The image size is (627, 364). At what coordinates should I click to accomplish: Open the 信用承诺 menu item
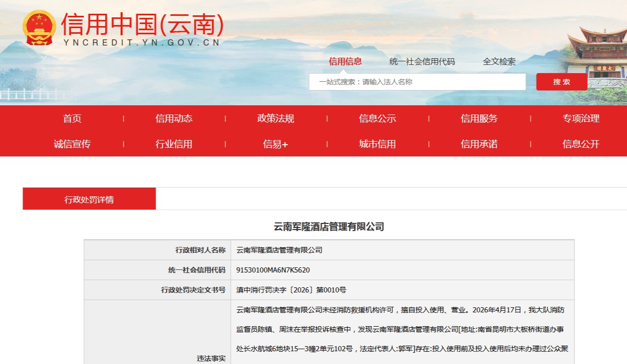point(479,144)
